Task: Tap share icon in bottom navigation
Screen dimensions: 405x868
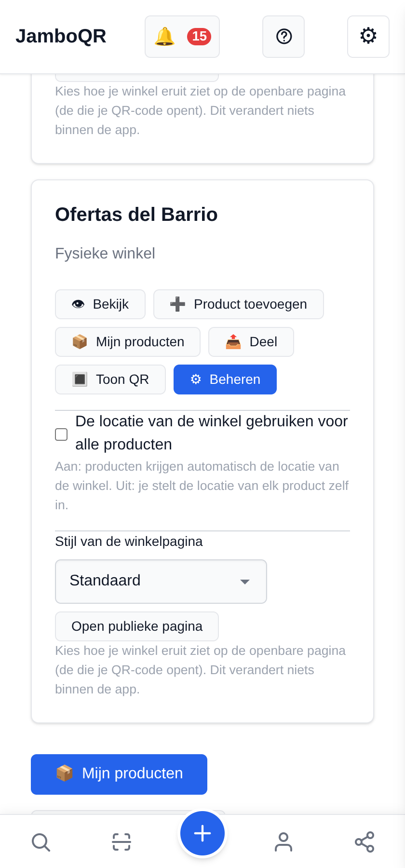Action: [x=364, y=842]
